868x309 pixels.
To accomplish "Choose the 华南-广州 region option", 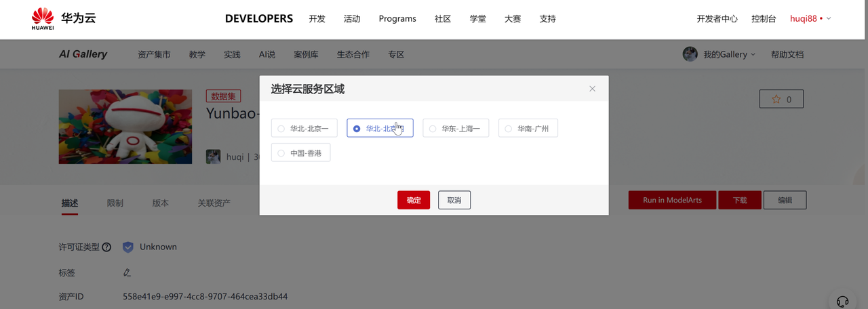I will [528, 128].
